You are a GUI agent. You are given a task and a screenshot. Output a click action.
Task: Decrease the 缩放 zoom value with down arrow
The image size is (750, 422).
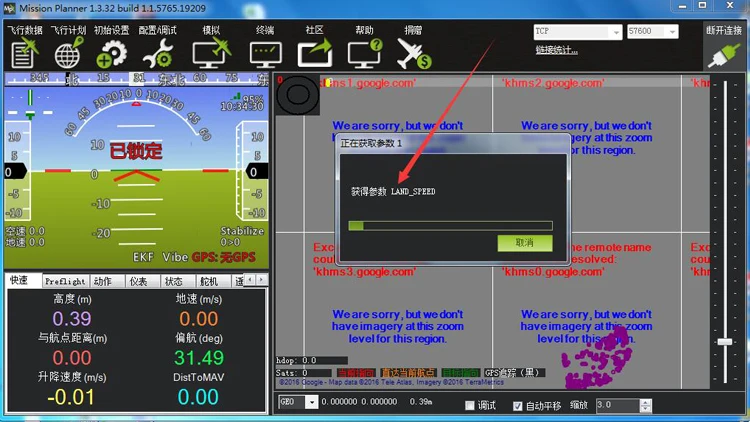[x=645, y=409]
